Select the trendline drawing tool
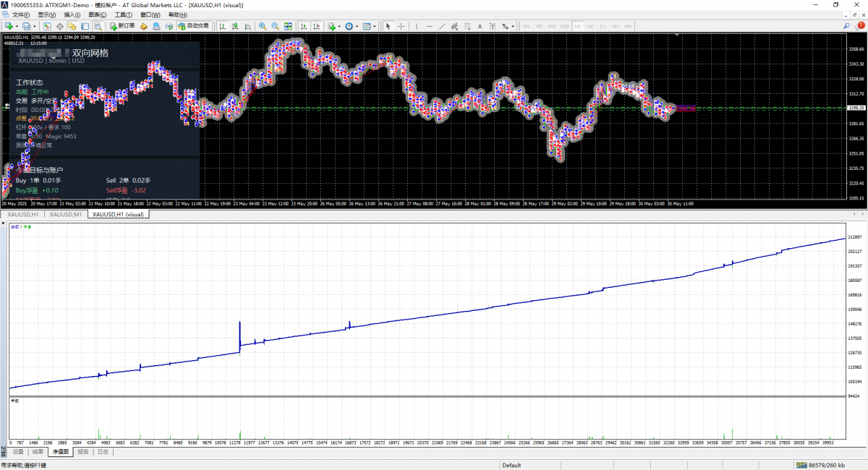This screenshot has height=470, width=868. (442, 26)
